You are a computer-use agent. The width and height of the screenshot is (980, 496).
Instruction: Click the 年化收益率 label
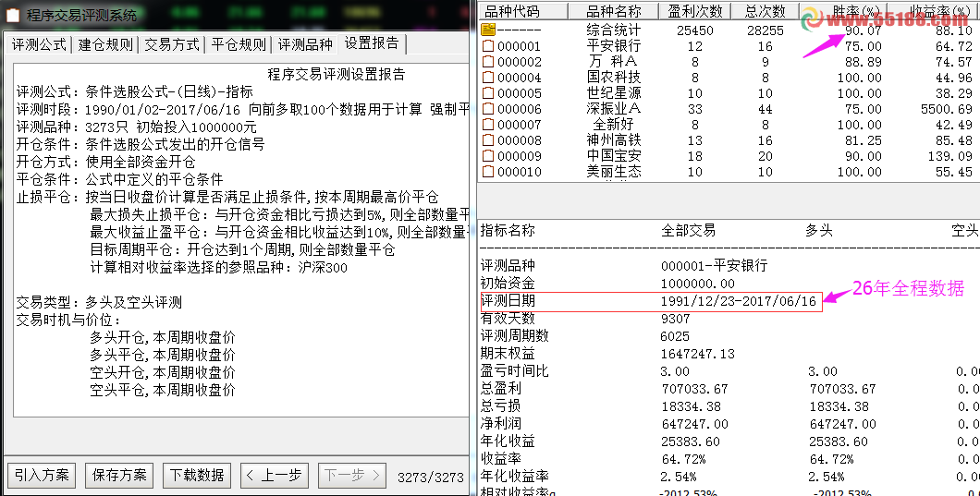(x=514, y=476)
